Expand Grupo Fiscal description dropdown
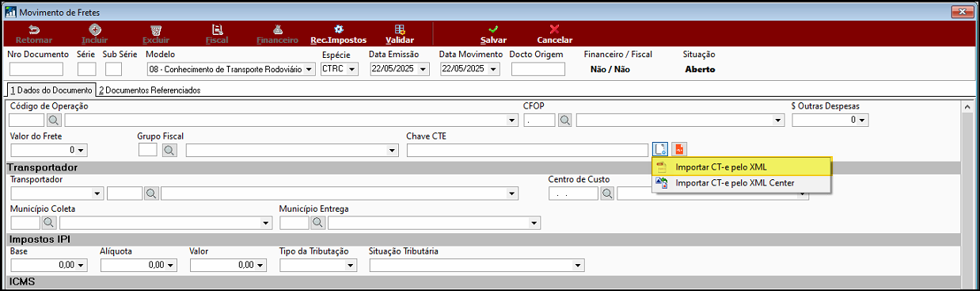Image resolution: width=980 pixels, height=291 pixels. coord(393,150)
